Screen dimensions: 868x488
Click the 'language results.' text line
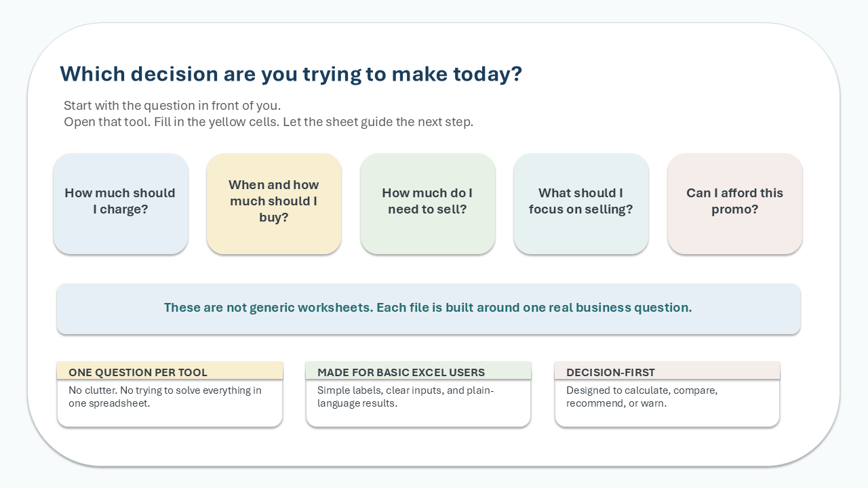[x=357, y=403]
